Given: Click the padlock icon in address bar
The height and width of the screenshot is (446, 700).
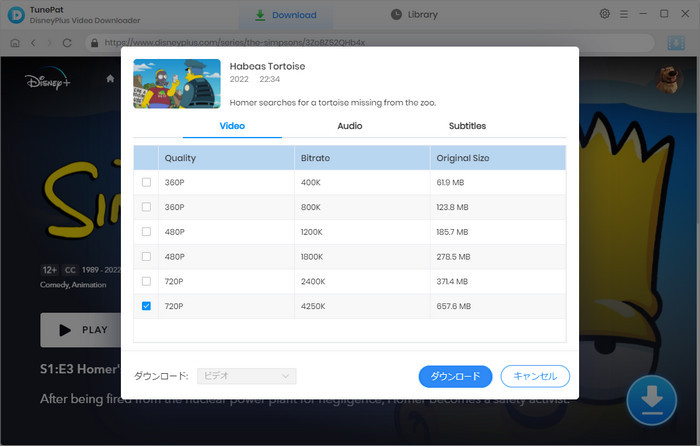Looking at the screenshot, I should (94, 43).
